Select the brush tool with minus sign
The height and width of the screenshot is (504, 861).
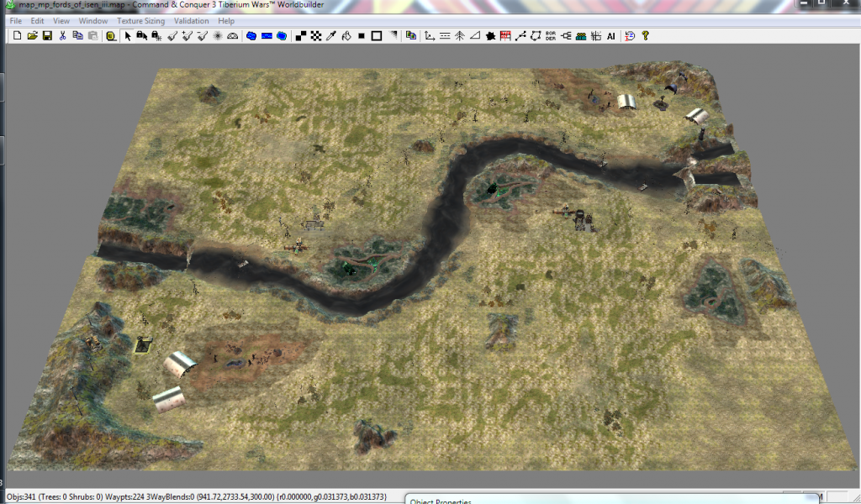203,36
